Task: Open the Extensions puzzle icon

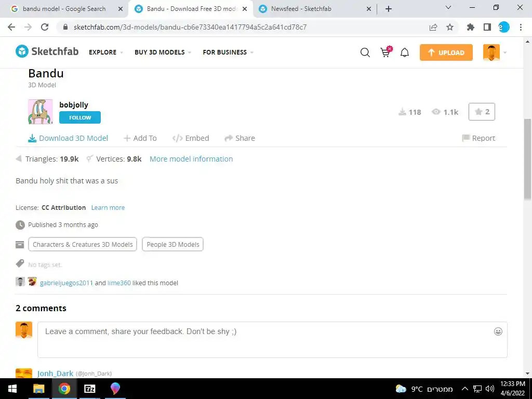Action: 471,27
